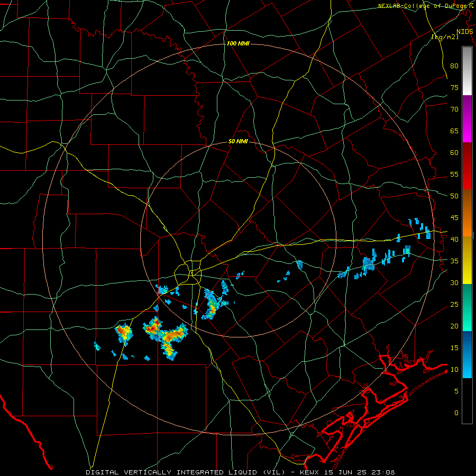Click the '15 JUN 25' date in the footer
The width and height of the screenshot is (476, 476).
346,472
